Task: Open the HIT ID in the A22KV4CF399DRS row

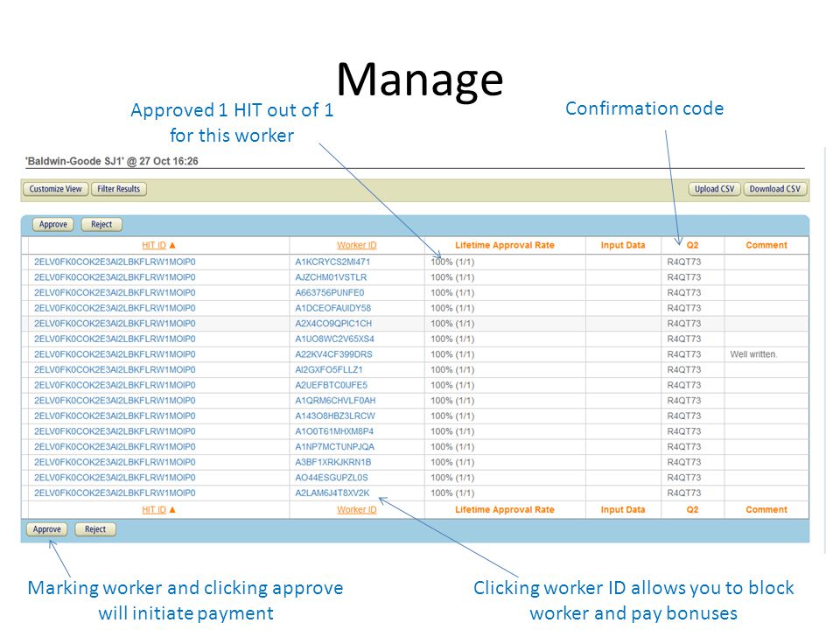Action: [115, 354]
